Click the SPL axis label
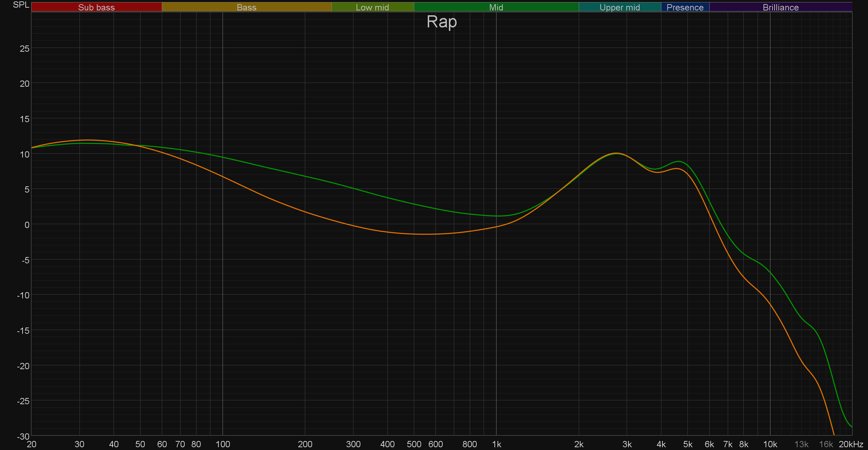This screenshot has width=868, height=450. pyautogui.click(x=21, y=5)
